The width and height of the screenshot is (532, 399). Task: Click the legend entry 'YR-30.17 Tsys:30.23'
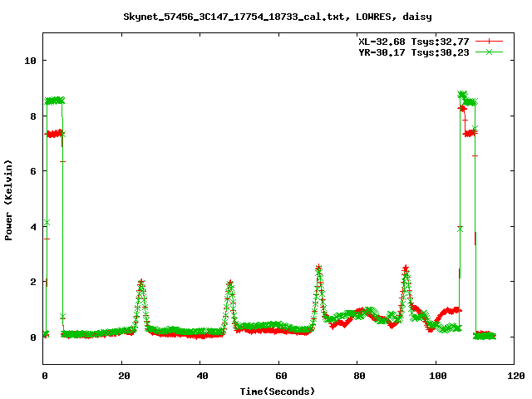tap(414, 52)
